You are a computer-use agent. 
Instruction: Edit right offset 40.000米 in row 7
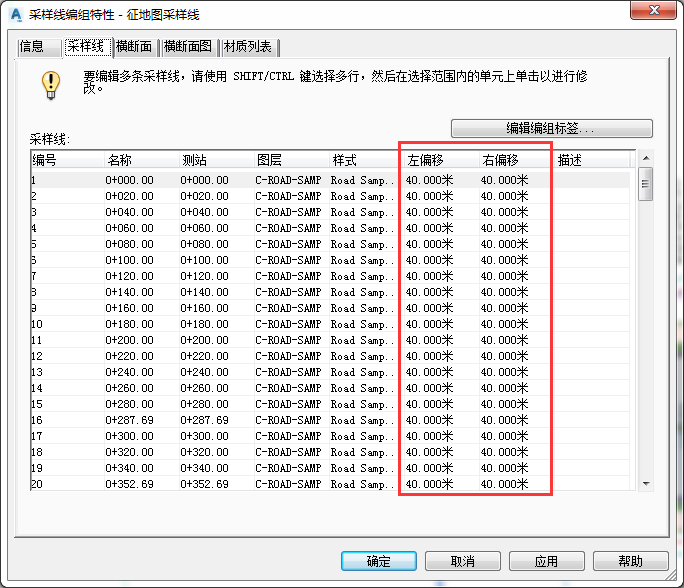(505, 276)
